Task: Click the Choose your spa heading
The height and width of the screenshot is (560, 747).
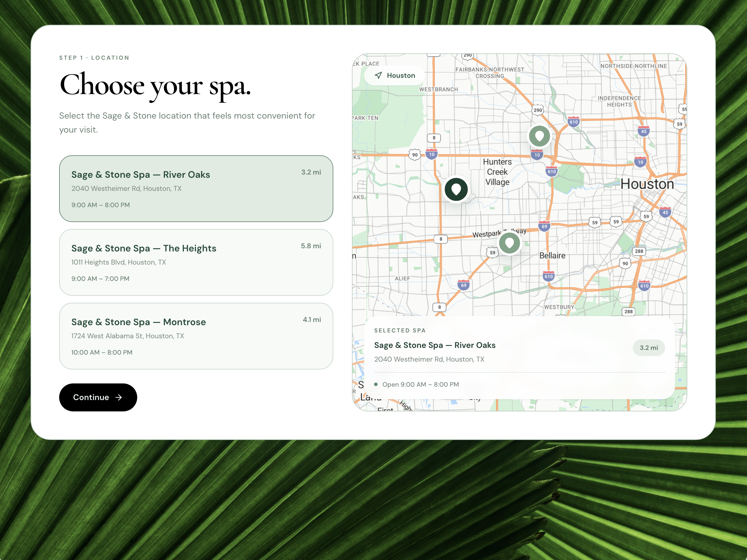Action: pos(155,86)
